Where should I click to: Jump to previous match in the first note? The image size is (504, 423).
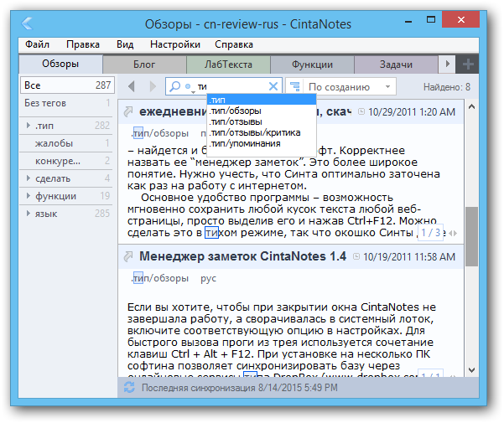point(450,234)
